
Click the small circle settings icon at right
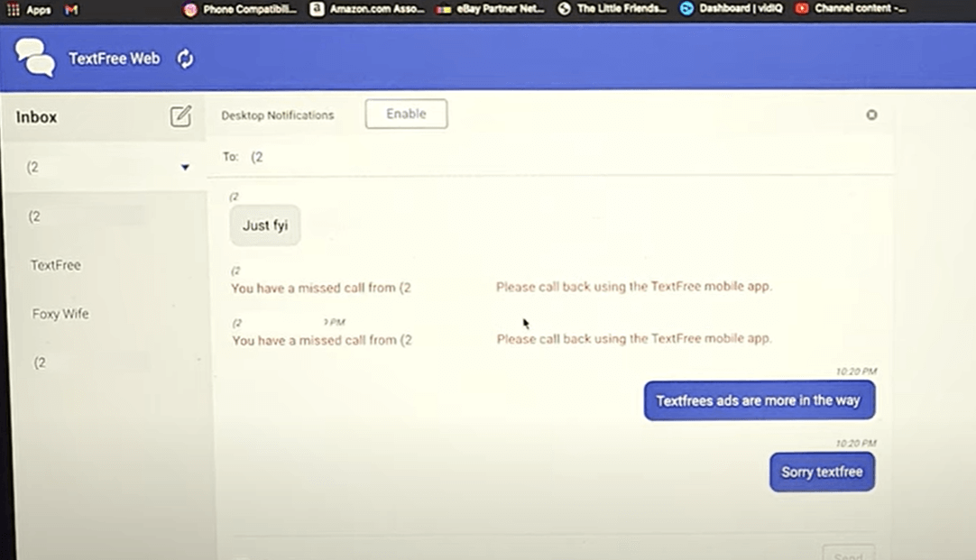coord(871,115)
